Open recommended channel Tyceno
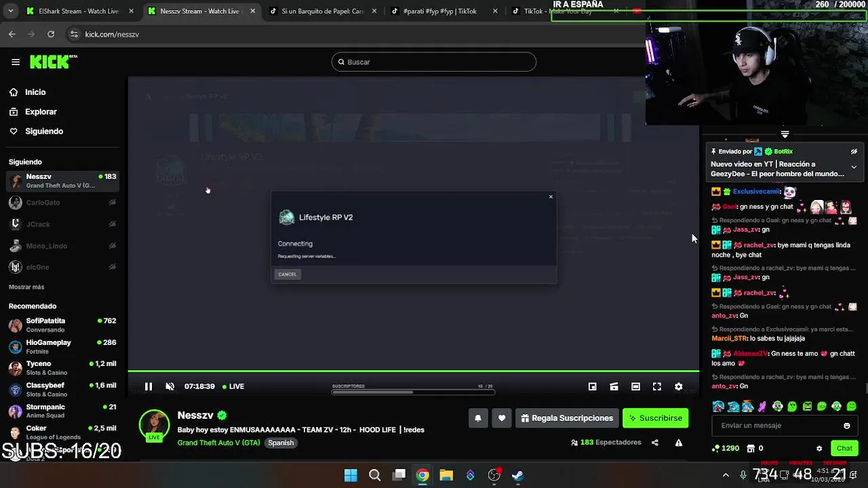 62,368
